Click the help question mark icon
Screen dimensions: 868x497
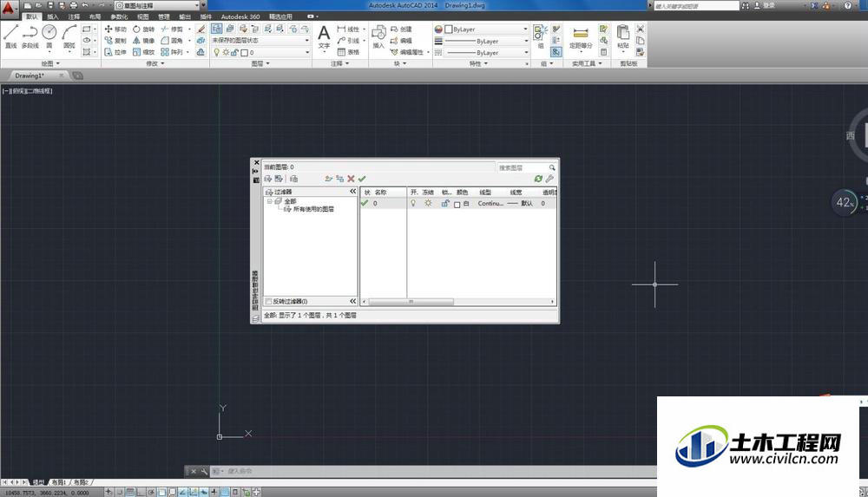pyautogui.click(x=848, y=5)
